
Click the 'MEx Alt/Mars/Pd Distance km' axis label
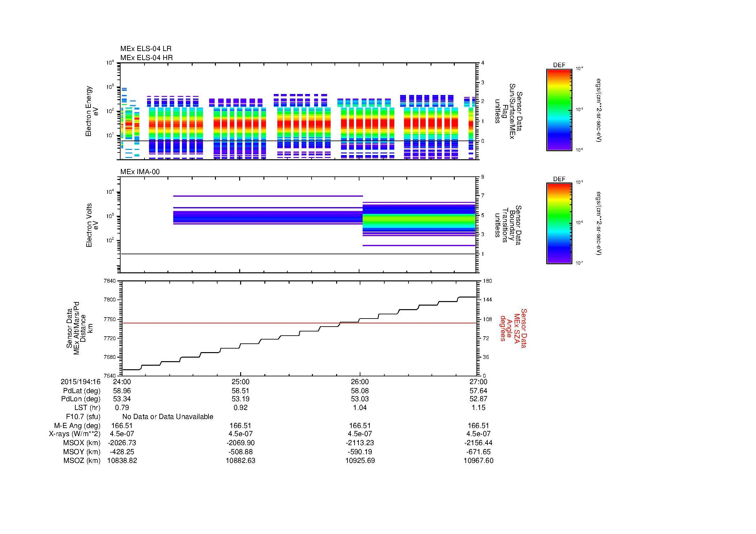(80, 328)
